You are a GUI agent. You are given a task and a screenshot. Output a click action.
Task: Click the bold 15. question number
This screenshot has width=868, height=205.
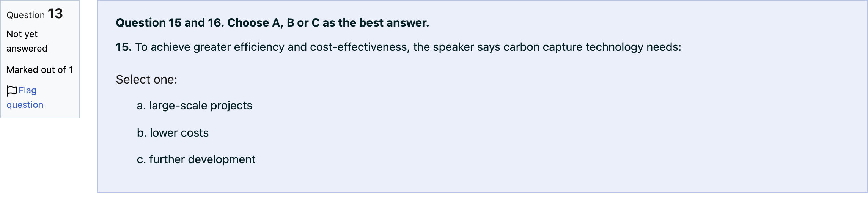(124, 47)
